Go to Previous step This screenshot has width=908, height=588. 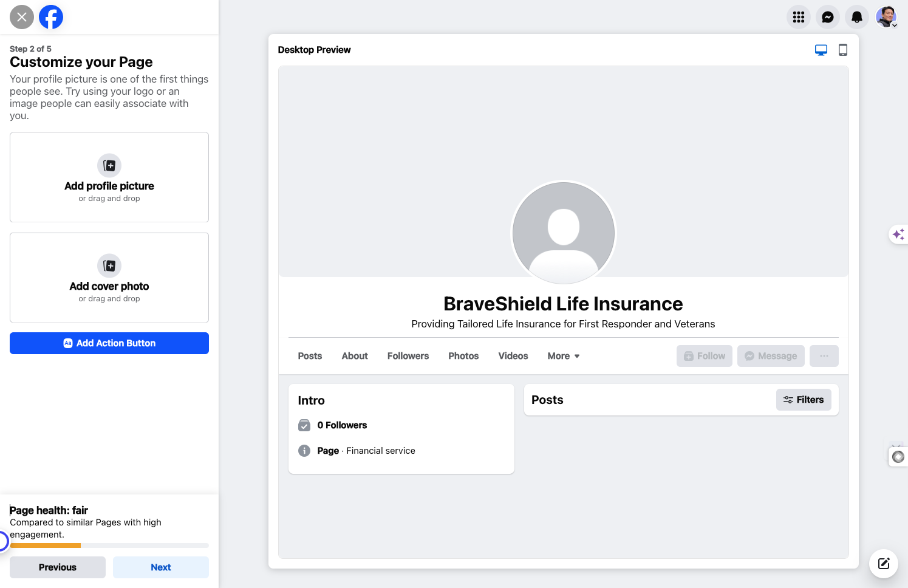[58, 567]
